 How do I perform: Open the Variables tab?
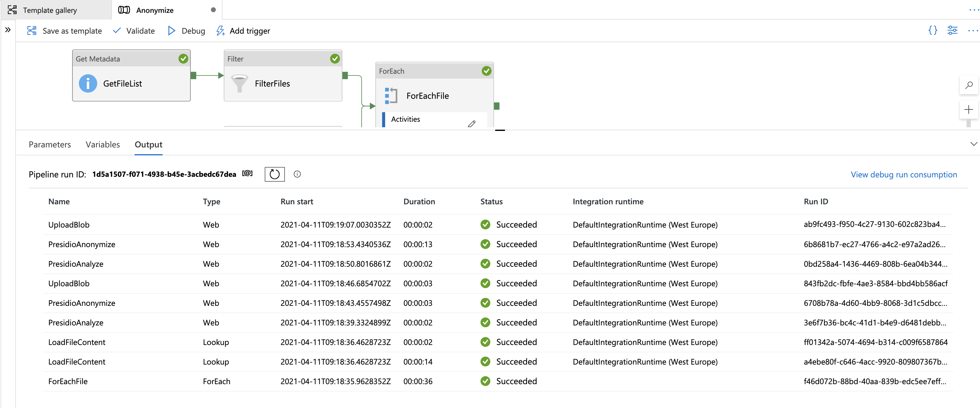pyautogui.click(x=103, y=144)
